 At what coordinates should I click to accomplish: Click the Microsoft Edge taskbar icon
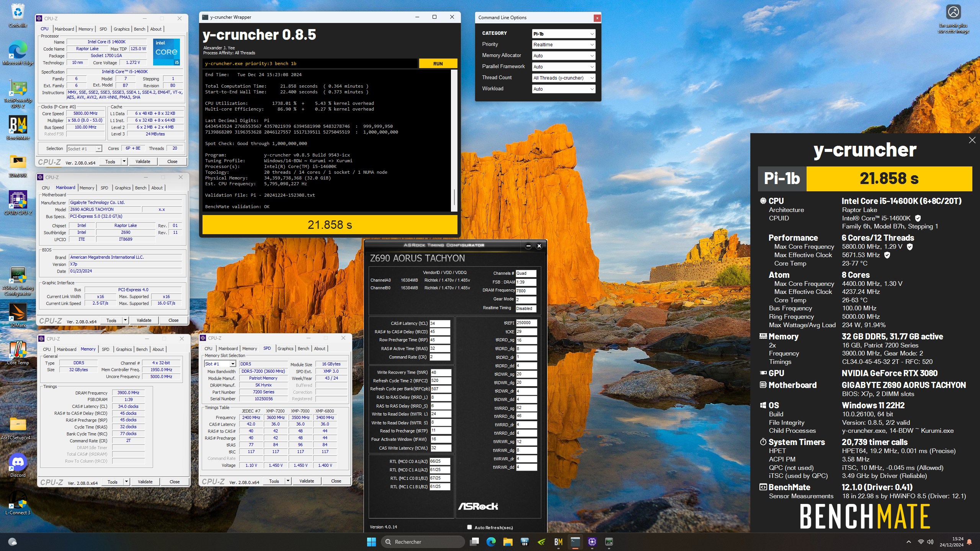pyautogui.click(x=491, y=542)
